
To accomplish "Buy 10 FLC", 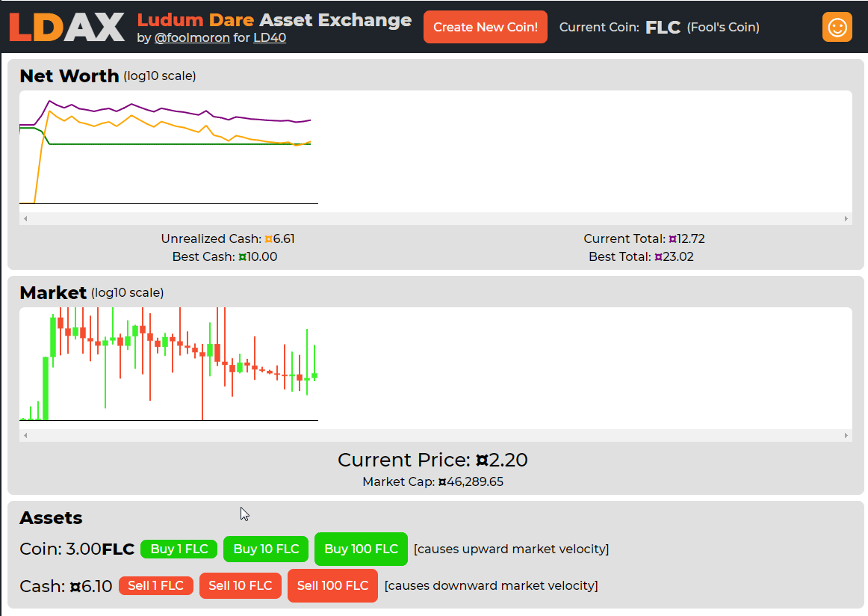I will 266,549.
